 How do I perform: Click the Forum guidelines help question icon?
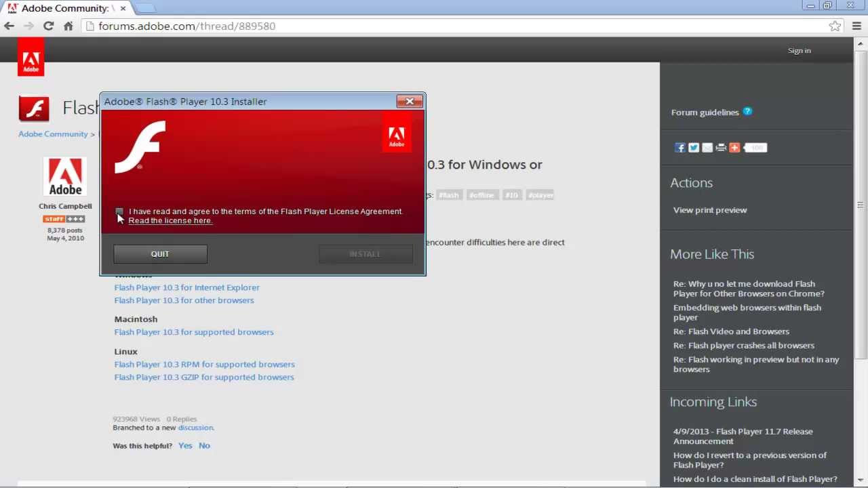[x=747, y=111]
